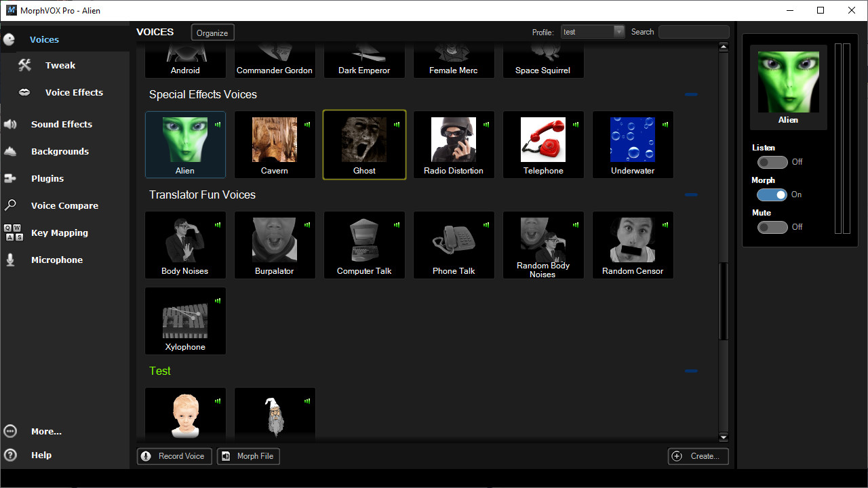This screenshot has width=868, height=488.
Task: Turn on the Listen toggle
Action: coord(772,162)
